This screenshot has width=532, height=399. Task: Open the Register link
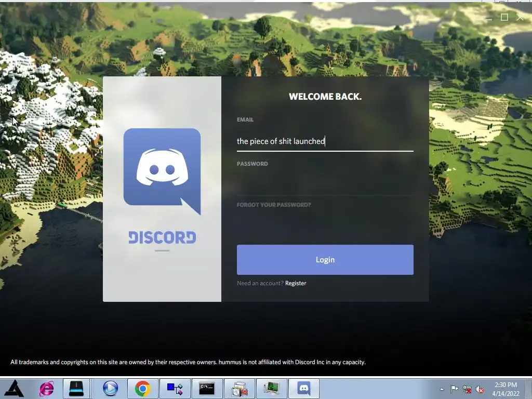point(296,283)
